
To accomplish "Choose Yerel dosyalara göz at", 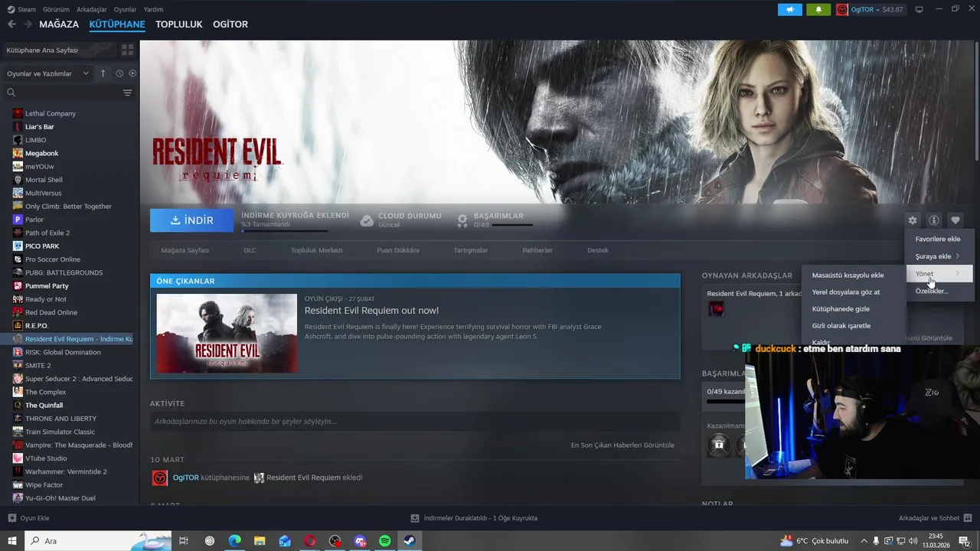I will tap(854, 292).
